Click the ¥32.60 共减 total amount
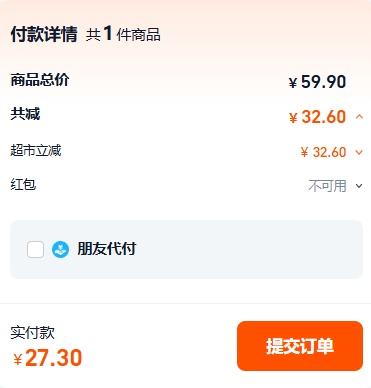Viewport: 371px width, 388px height. tap(317, 117)
